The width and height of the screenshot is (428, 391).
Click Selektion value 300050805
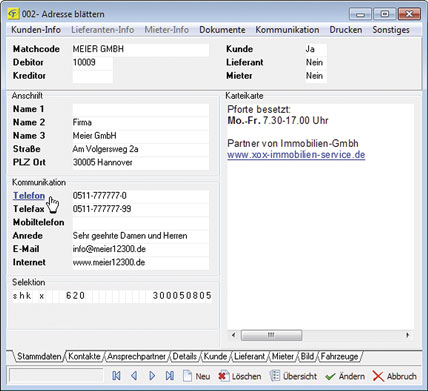pos(182,296)
